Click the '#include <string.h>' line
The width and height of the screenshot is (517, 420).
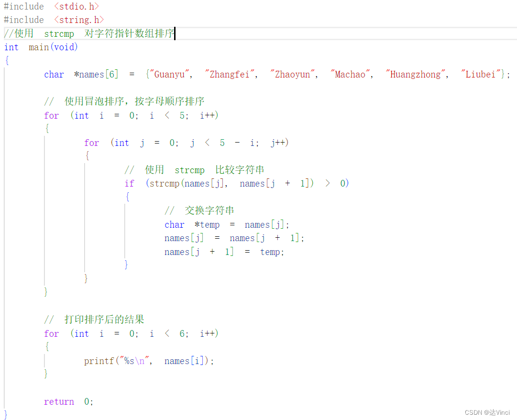click(x=54, y=20)
